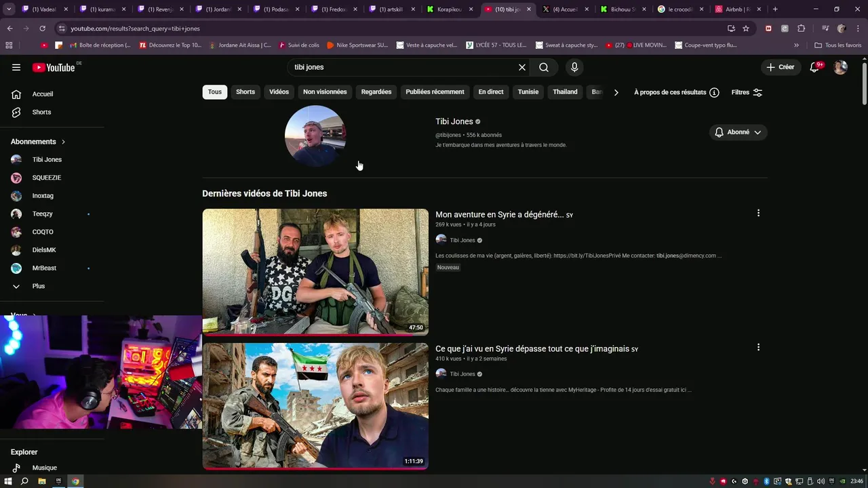Click the Créer button
The width and height of the screenshot is (868, 488).
(x=781, y=67)
